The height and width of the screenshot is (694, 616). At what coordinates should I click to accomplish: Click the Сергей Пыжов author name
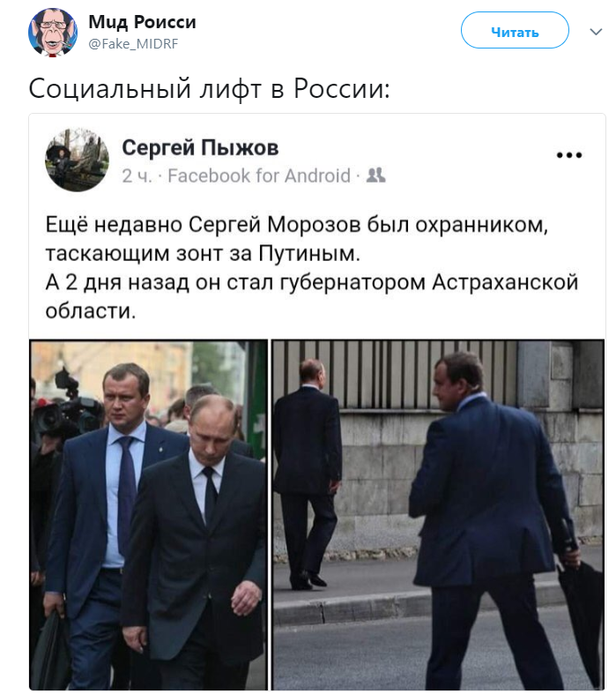[x=200, y=147]
